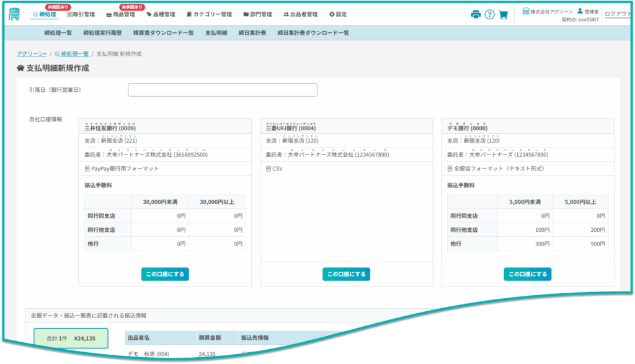The image size is (635, 364).
Task: Click the 委託者 text with number 3658892500
Action: click(x=146, y=154)
